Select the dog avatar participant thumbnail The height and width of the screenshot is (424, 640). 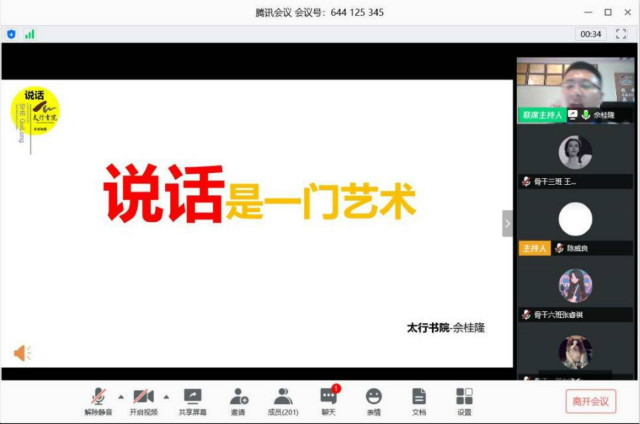tap(575, 352)
